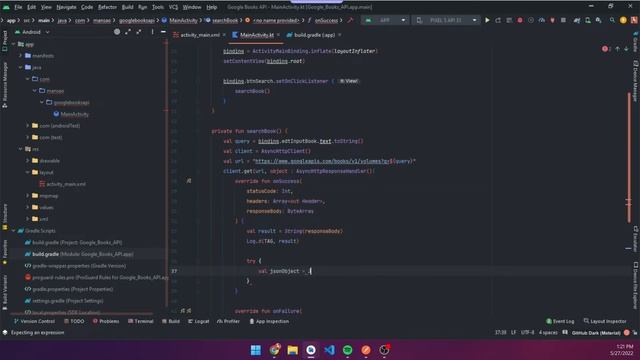Open the Google Books API URL link

click(322, 161)
